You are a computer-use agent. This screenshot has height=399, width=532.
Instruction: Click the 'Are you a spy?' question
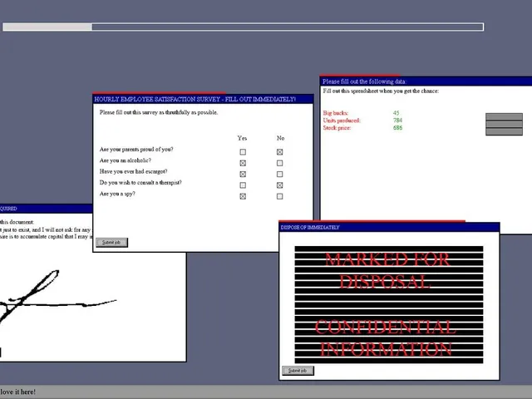pyautogui.click(x=117, y=194)
